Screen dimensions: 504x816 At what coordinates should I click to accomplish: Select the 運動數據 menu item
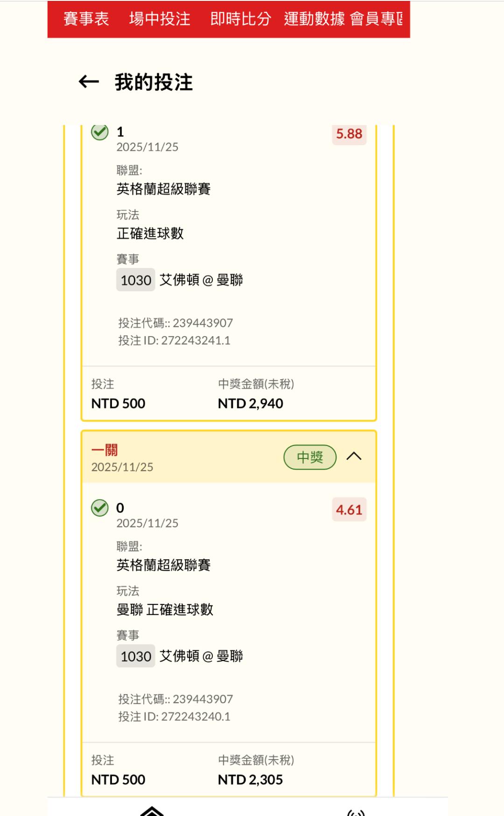314,19
